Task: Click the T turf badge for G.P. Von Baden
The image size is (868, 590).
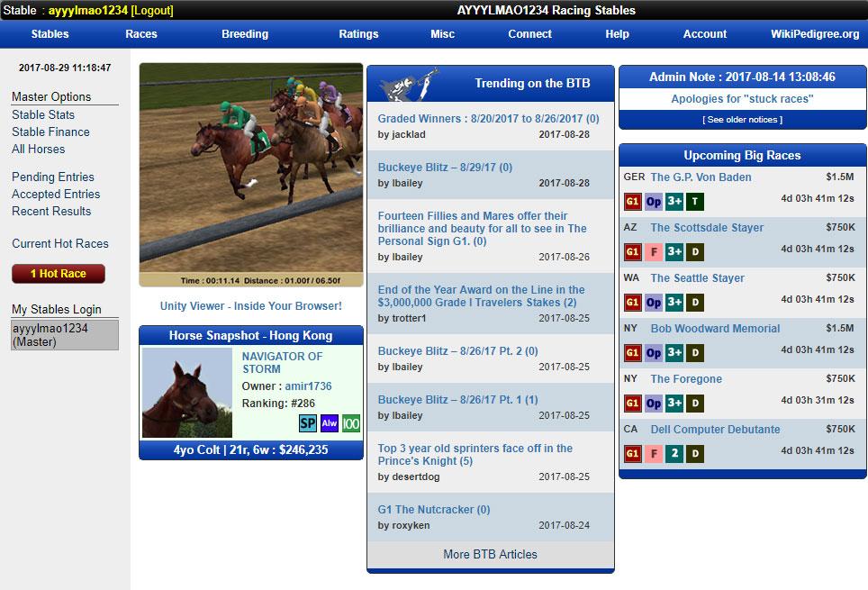Action: [x=695, y=202]
